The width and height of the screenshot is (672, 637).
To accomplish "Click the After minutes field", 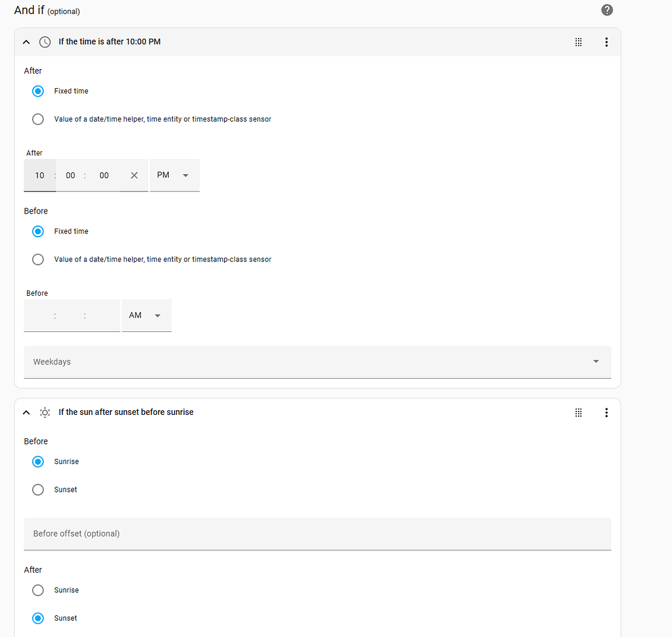I will (x=70, y=176).
